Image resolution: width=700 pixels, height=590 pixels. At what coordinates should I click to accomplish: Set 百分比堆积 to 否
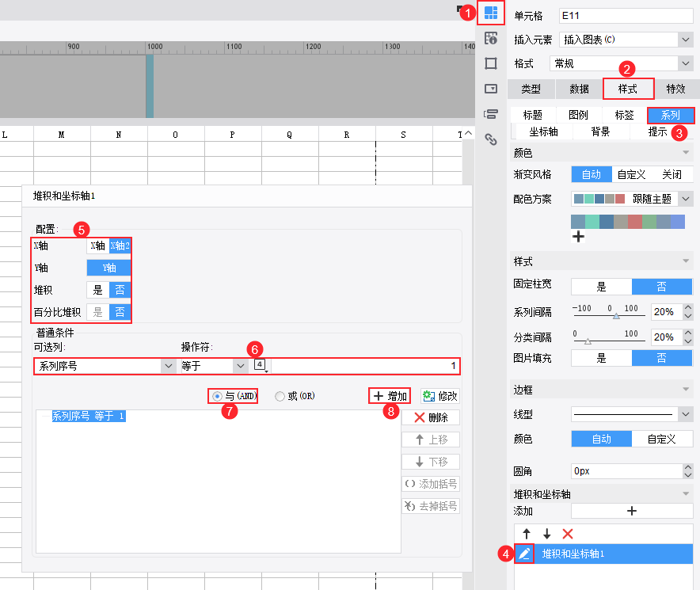tap(120, 312)
